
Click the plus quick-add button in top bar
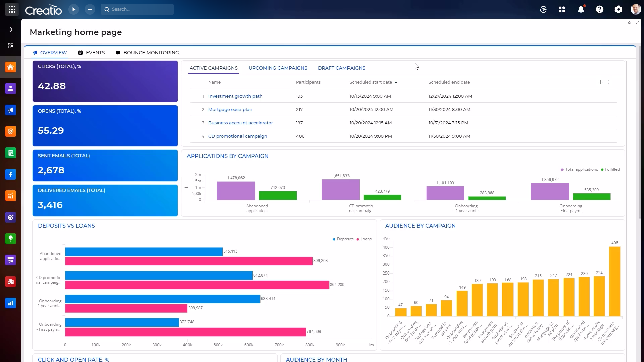coord(90,9)
